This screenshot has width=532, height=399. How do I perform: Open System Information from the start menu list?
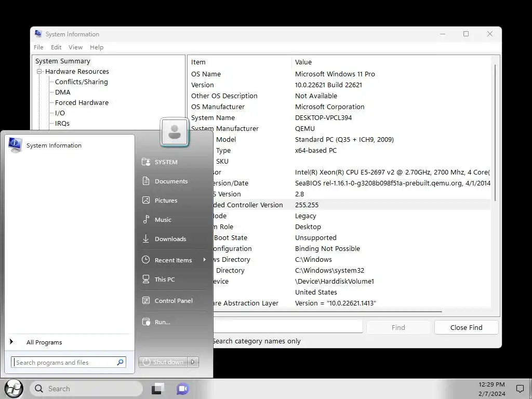tap(70, 145)
